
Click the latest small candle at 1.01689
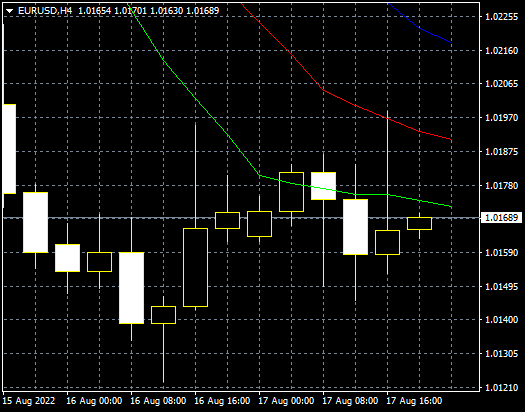click(419, 224)
